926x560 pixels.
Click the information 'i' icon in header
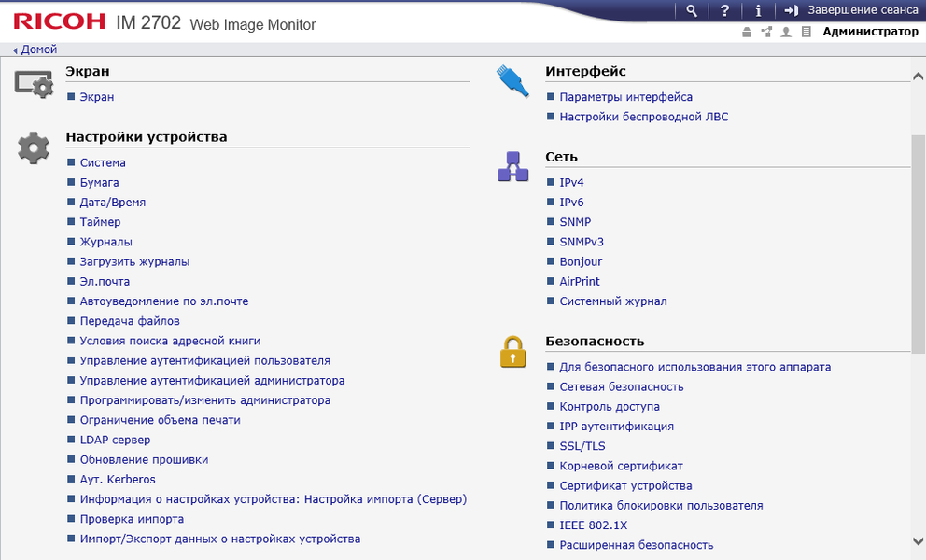pyautogui.click(x=758, y=10)
